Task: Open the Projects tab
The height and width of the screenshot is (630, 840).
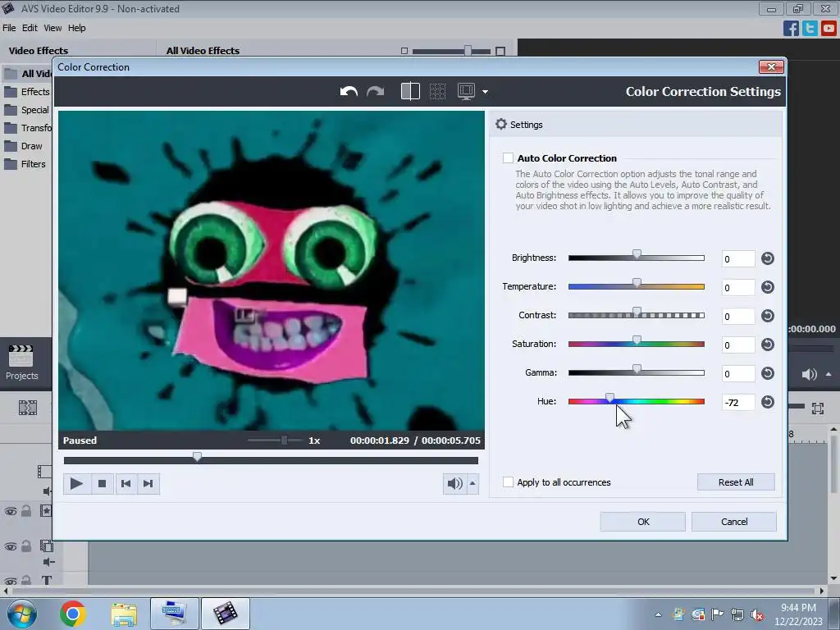Action: coord(21,363)
